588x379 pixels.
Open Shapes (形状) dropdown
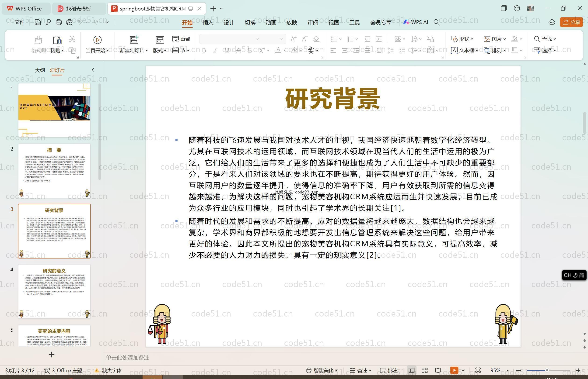pyautogui.click(x=462, y=39)
